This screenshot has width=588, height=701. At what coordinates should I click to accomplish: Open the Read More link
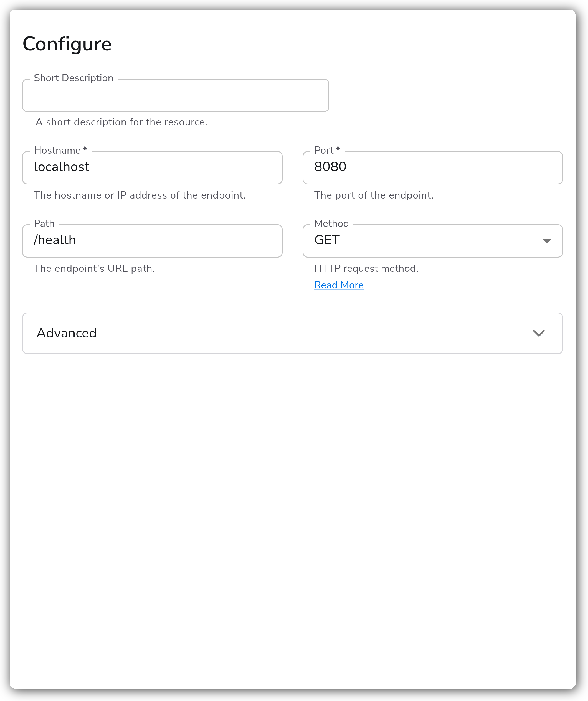tap(339, 285)
